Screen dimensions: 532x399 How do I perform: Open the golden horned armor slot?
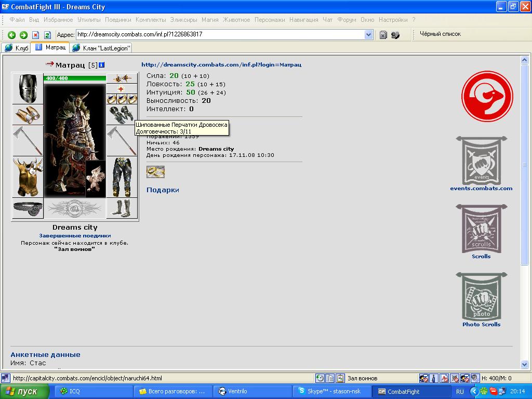[28, 177]
